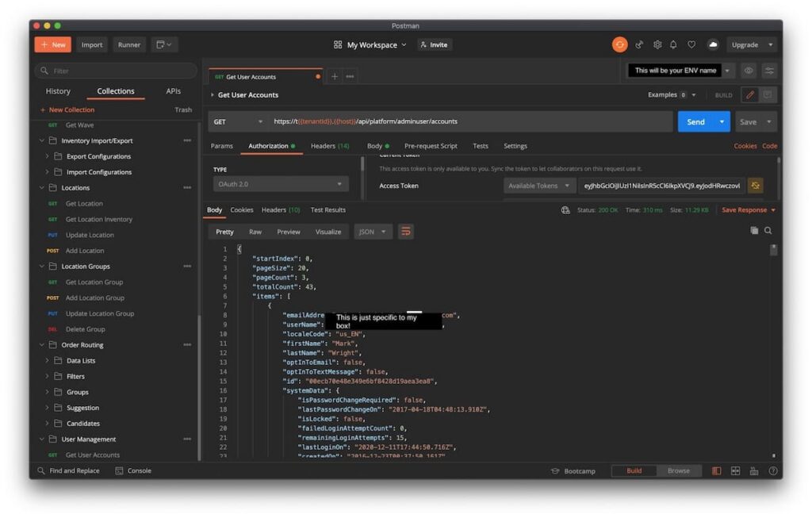Switch to Browse mode
The width and height of the screenshot is (812, 518).
(679, 471)
